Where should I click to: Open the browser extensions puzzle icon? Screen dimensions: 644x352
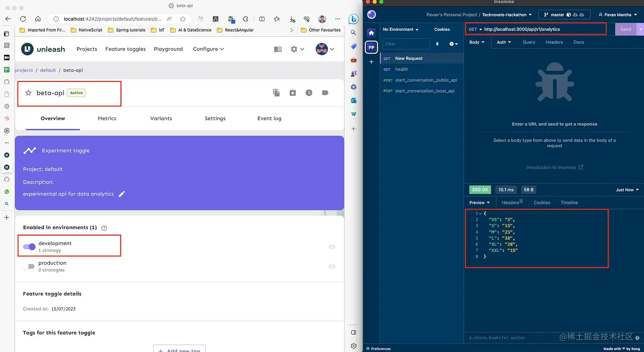pos(246,19)
